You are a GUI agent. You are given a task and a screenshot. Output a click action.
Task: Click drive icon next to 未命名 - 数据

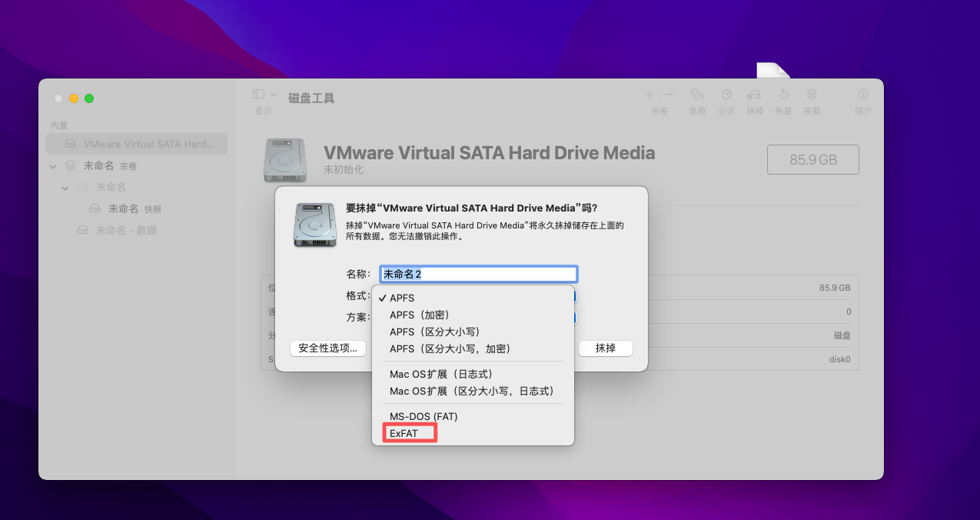point(82,230)
